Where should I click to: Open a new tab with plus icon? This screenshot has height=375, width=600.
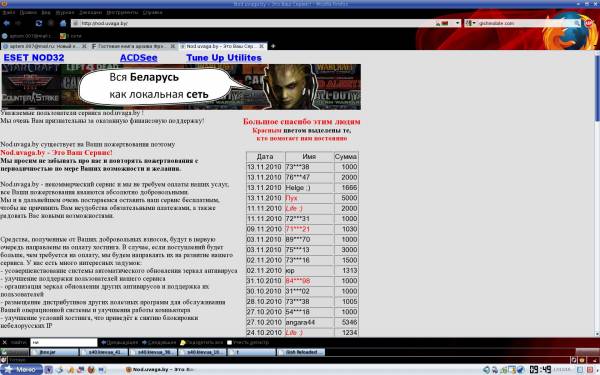tap(273, 46)
